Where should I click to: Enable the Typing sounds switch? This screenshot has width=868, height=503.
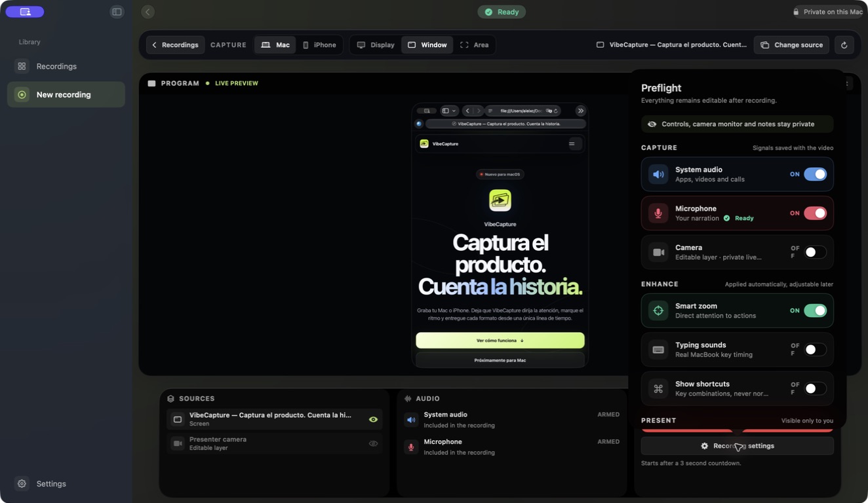click(816, 350)
